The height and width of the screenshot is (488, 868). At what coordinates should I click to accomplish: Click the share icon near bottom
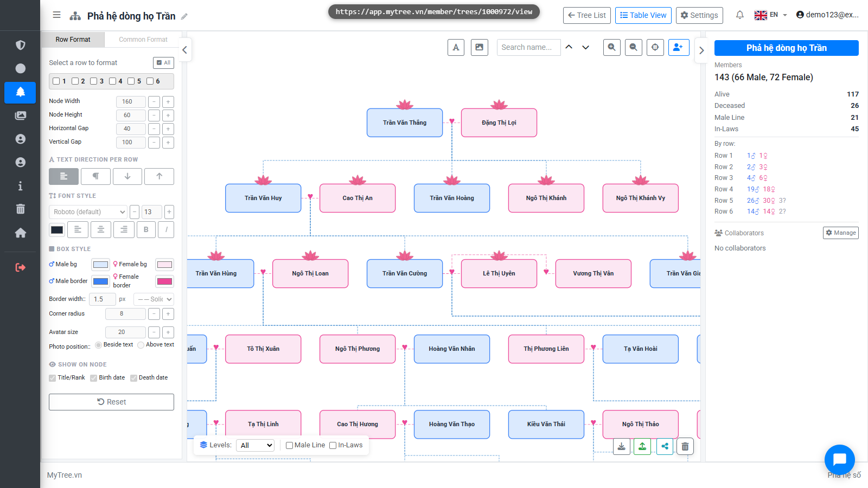[665, 446]
